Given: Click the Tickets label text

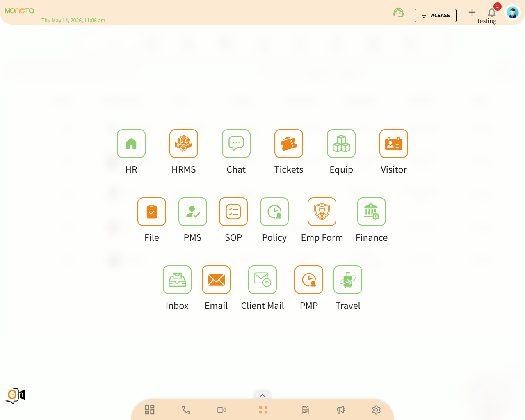Looking at the screenshot, I should [289, 169].
